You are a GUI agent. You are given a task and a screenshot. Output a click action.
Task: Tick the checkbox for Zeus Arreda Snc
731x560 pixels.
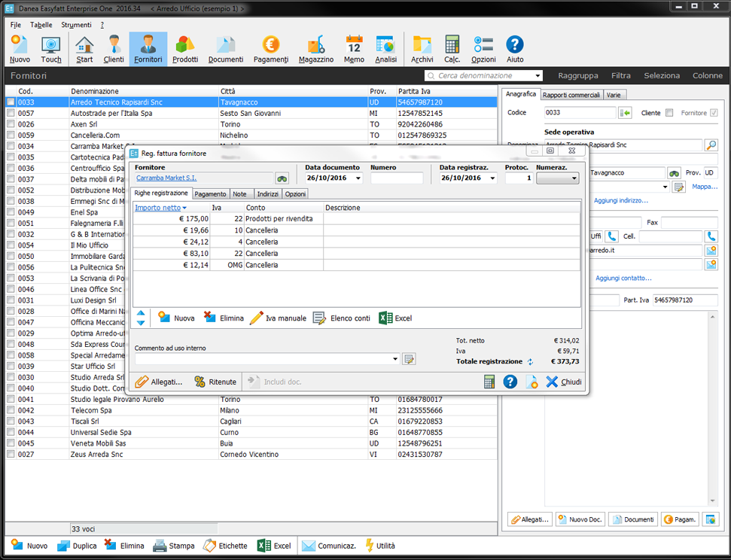(x=11, y=454)
